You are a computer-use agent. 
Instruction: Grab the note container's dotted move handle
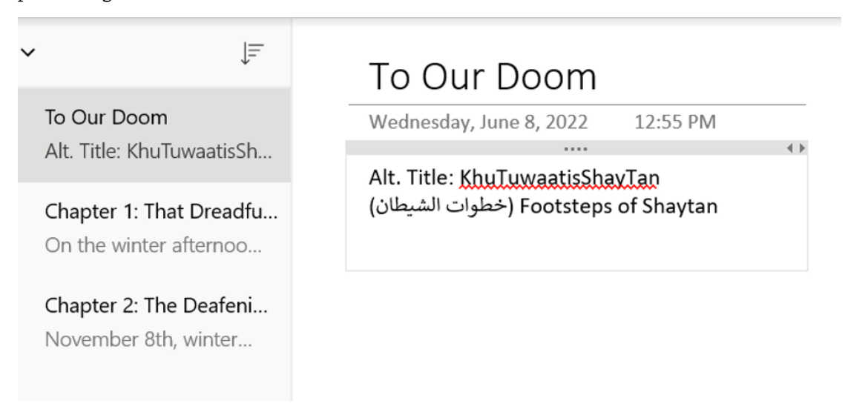(x=576, y=148)
